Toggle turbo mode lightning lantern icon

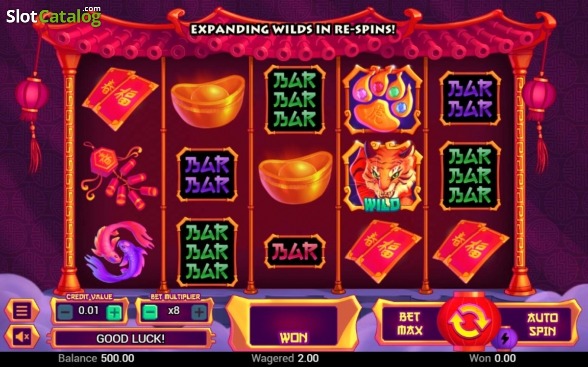tap(505, 339)
